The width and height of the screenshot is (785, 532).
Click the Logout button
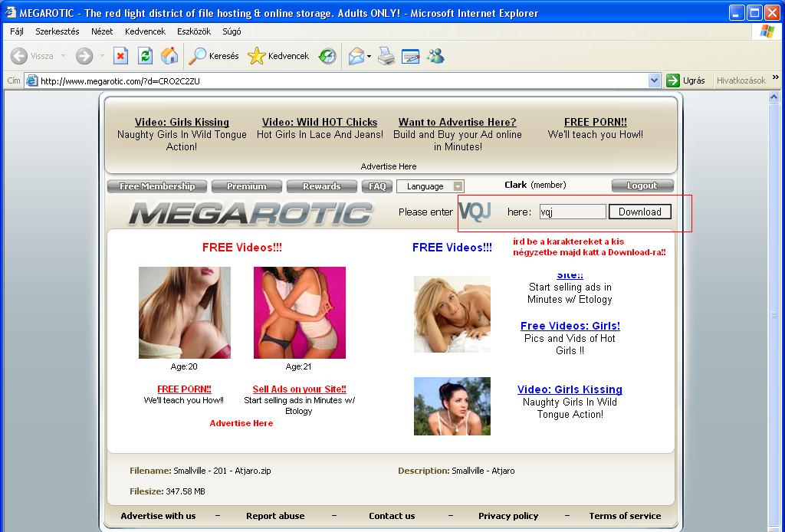tap(642, 186)
